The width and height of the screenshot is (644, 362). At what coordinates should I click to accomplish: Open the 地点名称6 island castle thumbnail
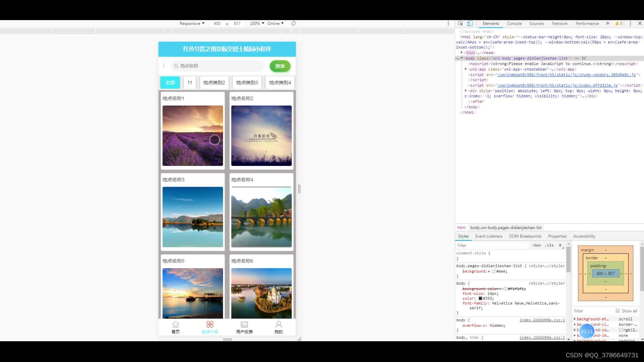[x=261, y=293]
